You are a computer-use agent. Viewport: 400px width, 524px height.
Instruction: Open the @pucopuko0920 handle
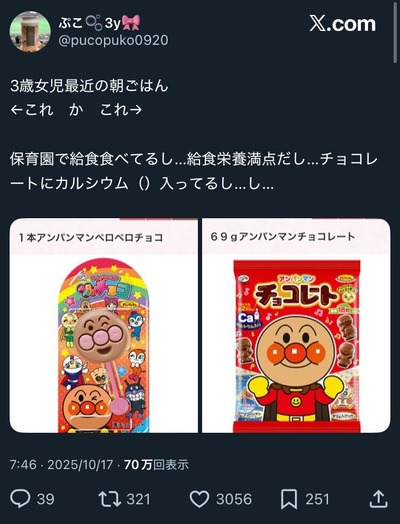click(x=113, y=40)
